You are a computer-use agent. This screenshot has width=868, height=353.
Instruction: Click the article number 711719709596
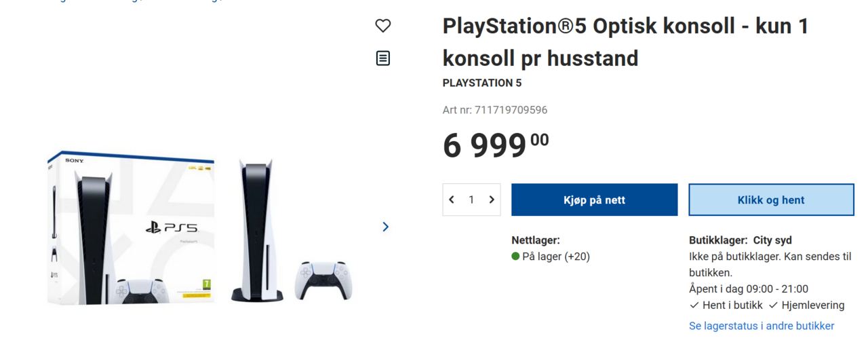[x=511, y=110]
